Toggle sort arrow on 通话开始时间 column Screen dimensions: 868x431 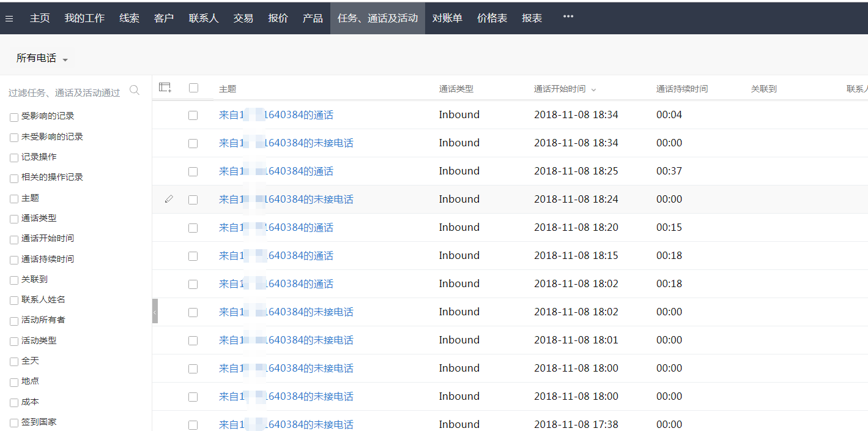[593, 90]
